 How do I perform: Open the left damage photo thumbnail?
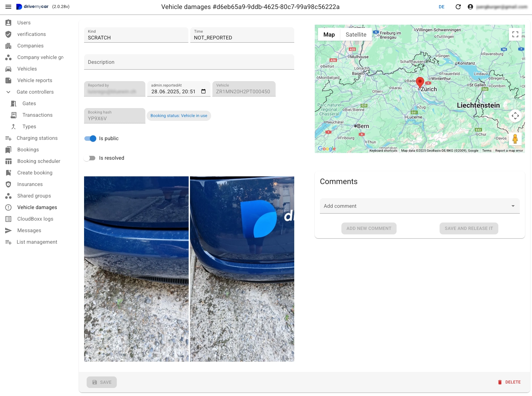pyautogui.click(x=136, y=269)
